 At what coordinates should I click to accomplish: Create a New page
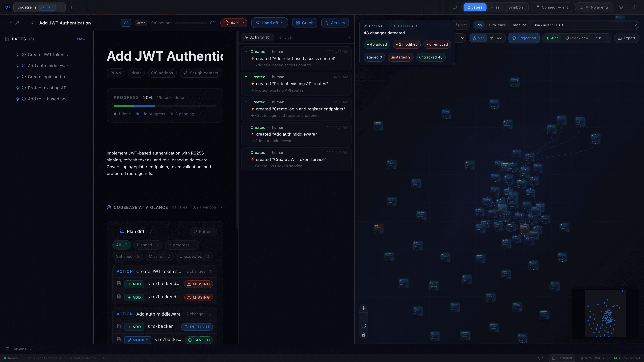[78, 39]
